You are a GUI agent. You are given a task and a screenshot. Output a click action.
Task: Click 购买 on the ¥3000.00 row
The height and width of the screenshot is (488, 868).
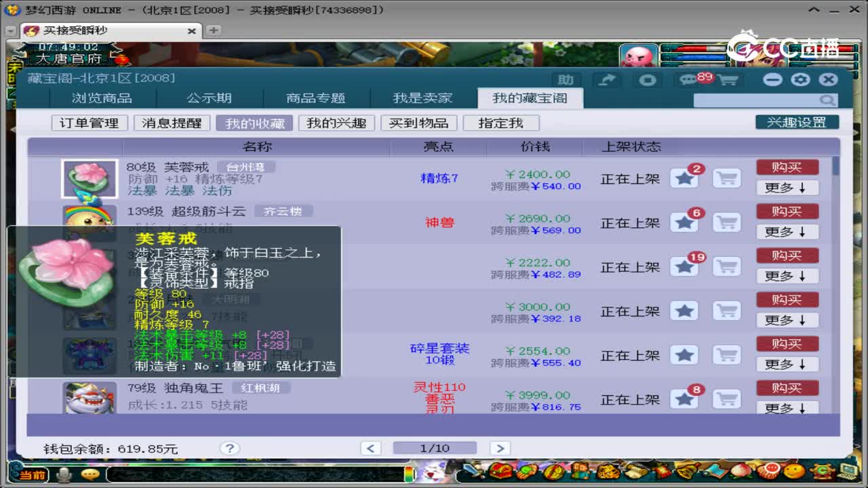[787, 300]
